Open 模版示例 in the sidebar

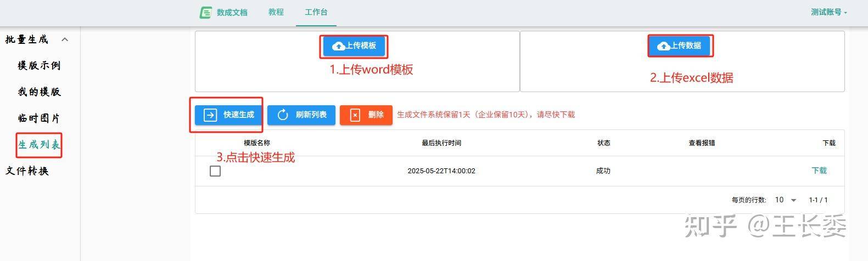click(x=39, y=66)
